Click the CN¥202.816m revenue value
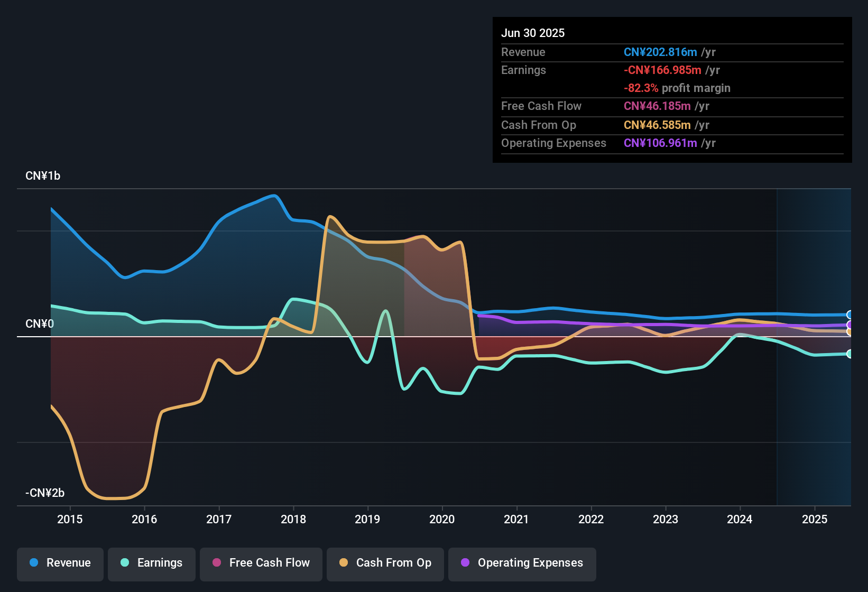868x592 pixels. click(x=660, y=52)
